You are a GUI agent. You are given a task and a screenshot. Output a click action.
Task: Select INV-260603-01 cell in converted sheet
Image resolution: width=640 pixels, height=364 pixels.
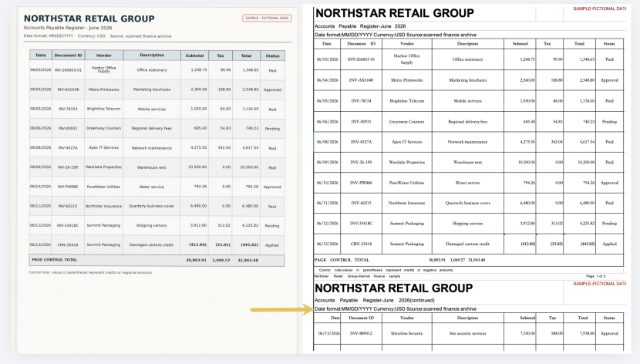361,59
